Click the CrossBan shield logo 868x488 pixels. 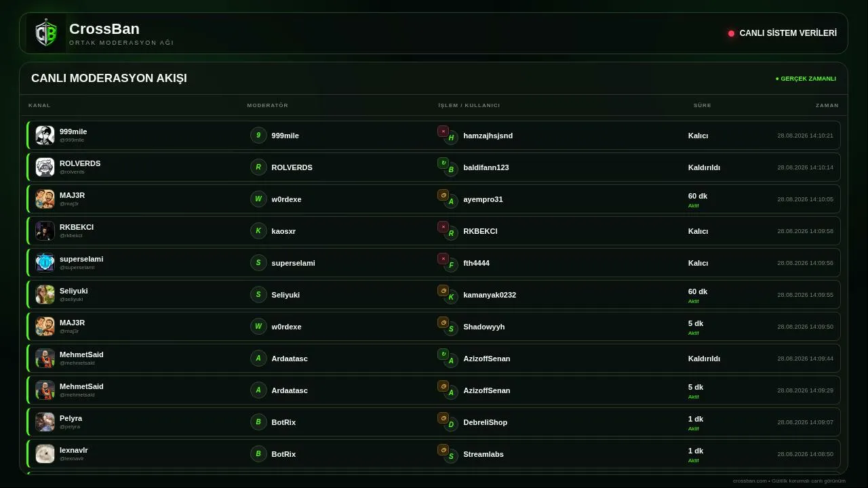tap(46, 33)
